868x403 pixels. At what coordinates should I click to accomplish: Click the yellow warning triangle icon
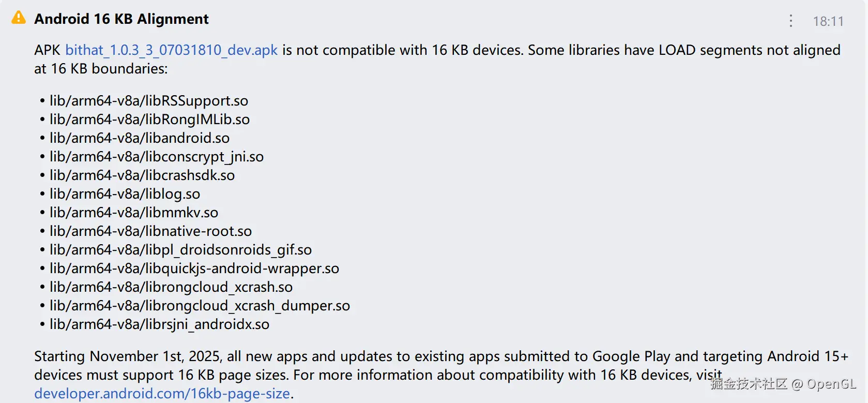tap(19, 18)
